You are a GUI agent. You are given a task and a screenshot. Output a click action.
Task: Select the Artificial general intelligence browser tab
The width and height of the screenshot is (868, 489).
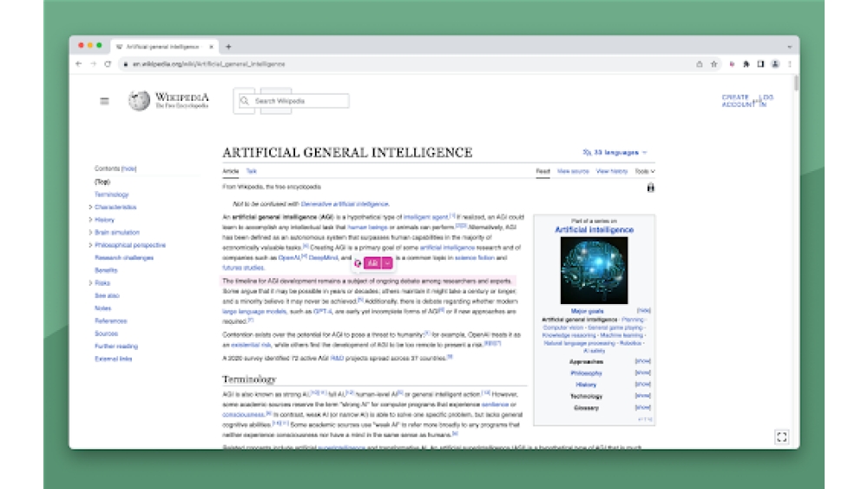click(163, 47)
